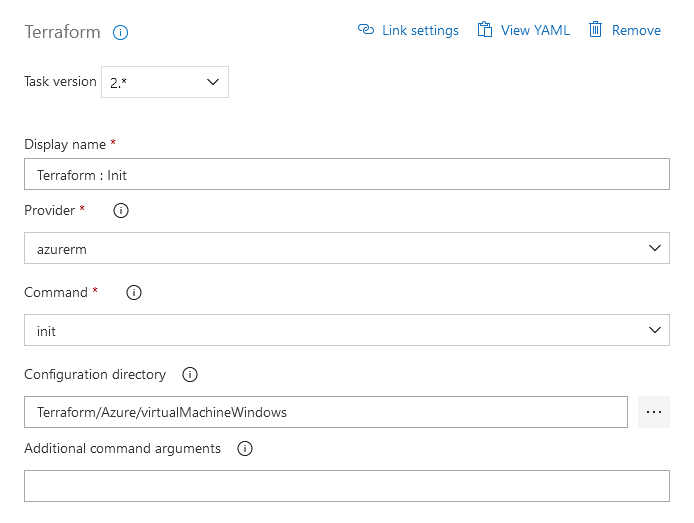This screenshot has width=694, height=523.
Task: Expand the Provider azurerm dropdown
Action: [x=347, y=248]
